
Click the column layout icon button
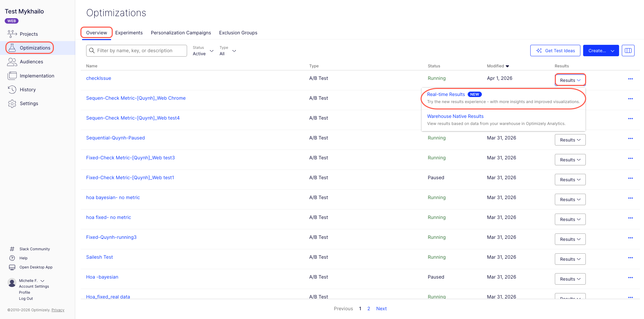(628, 51)
